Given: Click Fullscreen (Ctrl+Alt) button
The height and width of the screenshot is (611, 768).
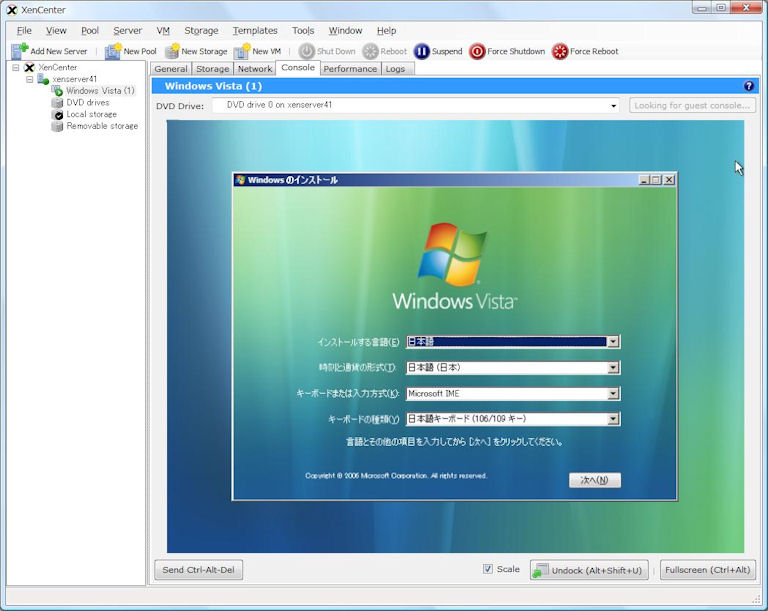Looking at the screenshot, I should [708, 570].
